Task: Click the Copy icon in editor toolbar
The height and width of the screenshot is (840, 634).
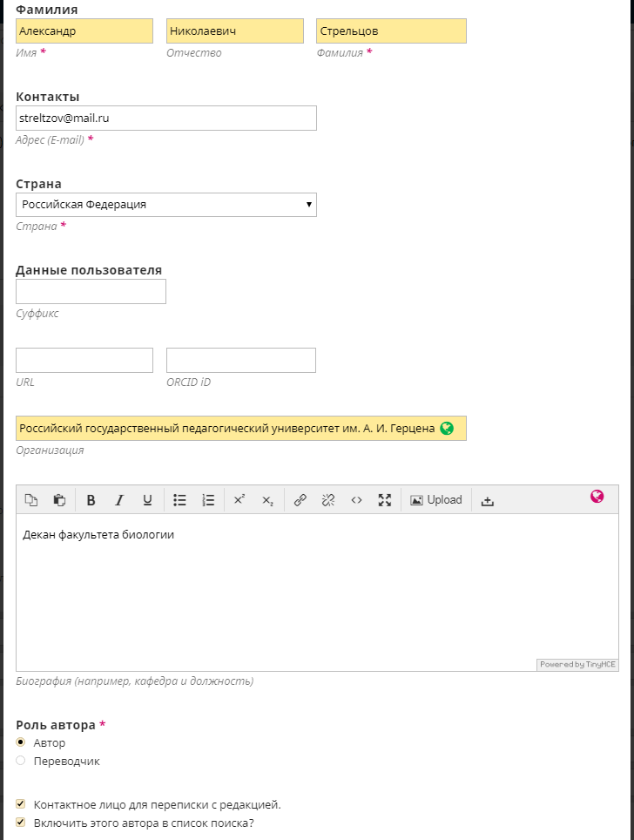Action: click(x=31, y=500)
